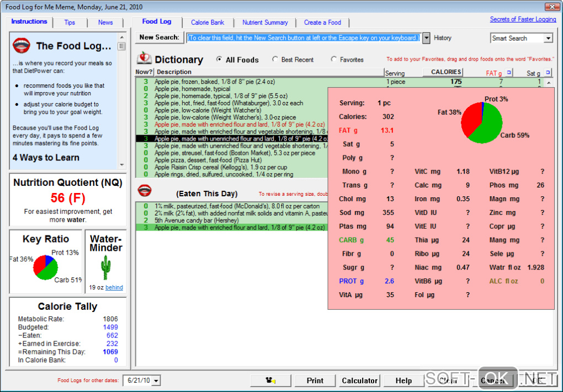Screen dimensions: 563x392
Task: Click the Key Ratio pie chart
Action: (x=46, y=267)
